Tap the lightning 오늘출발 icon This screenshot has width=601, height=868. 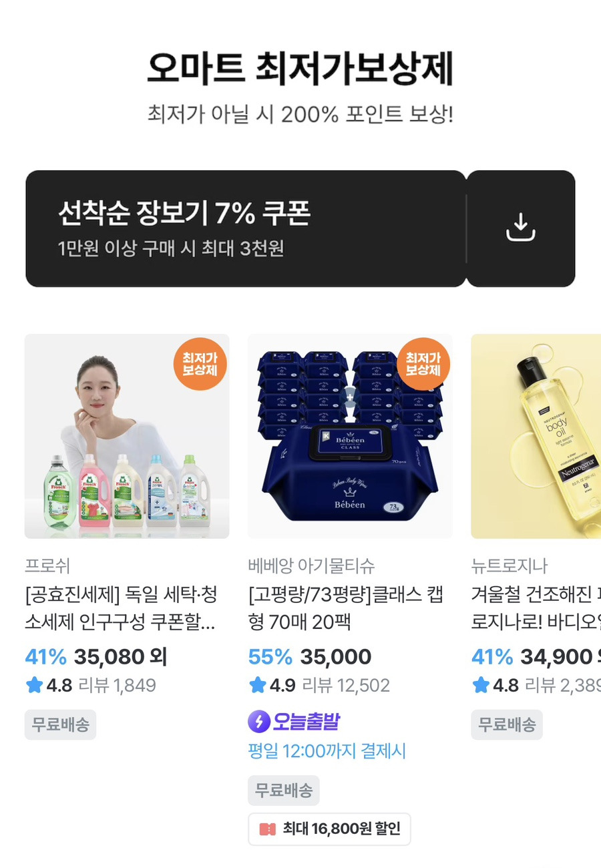(x=258, y=721)
